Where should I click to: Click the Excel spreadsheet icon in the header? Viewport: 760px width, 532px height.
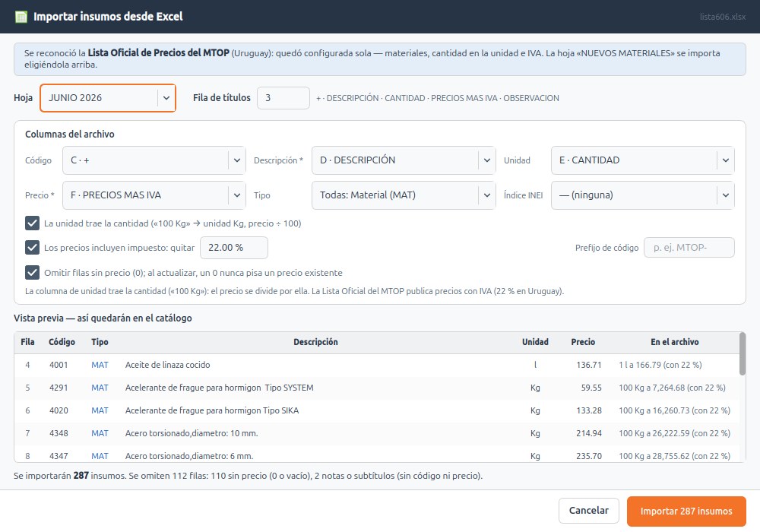(21, 17)
